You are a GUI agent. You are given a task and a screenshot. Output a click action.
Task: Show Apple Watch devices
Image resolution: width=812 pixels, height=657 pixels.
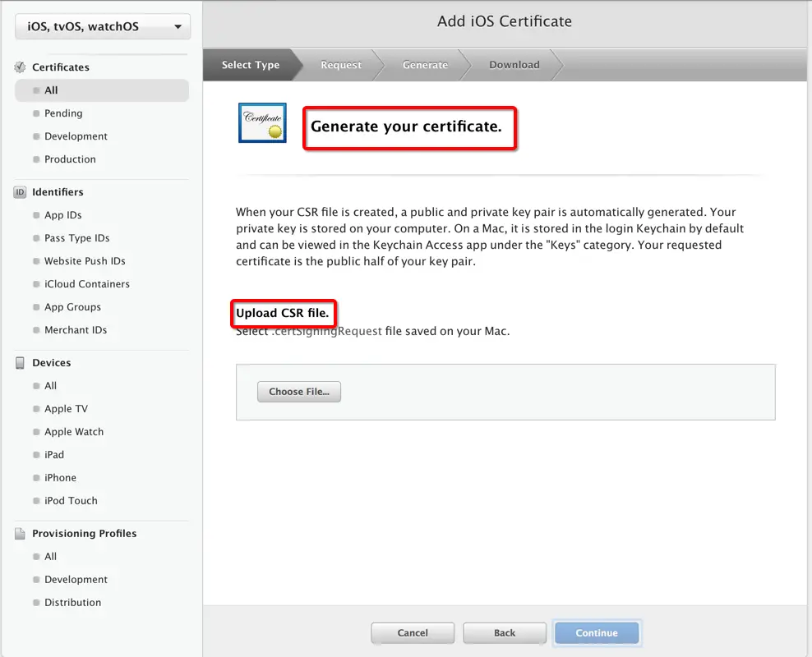pyautogui.click(x=73, y=431)
